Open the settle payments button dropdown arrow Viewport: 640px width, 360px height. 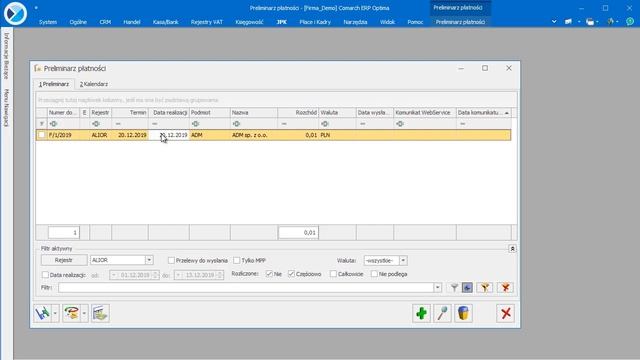[55, 313]
